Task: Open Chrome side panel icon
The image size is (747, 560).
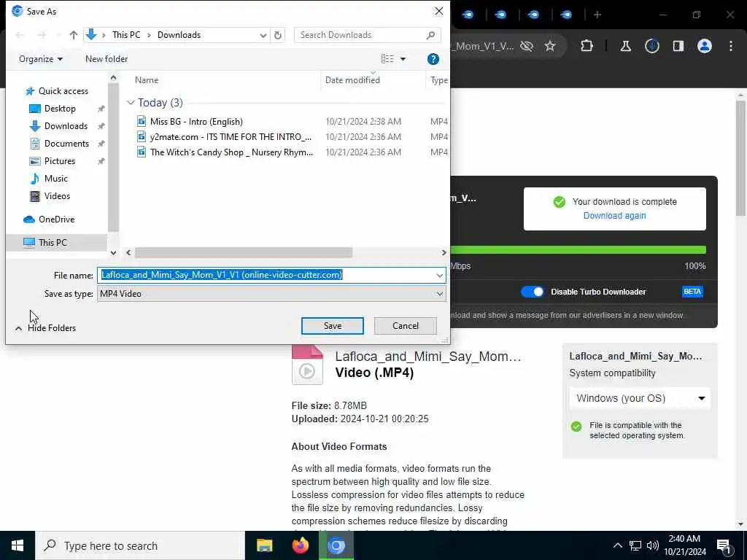Action: (x=678, y=46)
